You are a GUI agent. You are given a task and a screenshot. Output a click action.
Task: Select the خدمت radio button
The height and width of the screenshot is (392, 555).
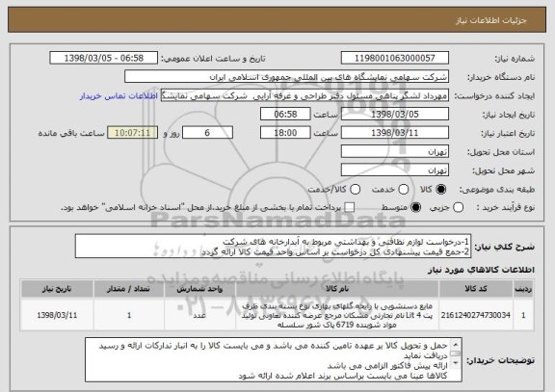tap(403, 190)
